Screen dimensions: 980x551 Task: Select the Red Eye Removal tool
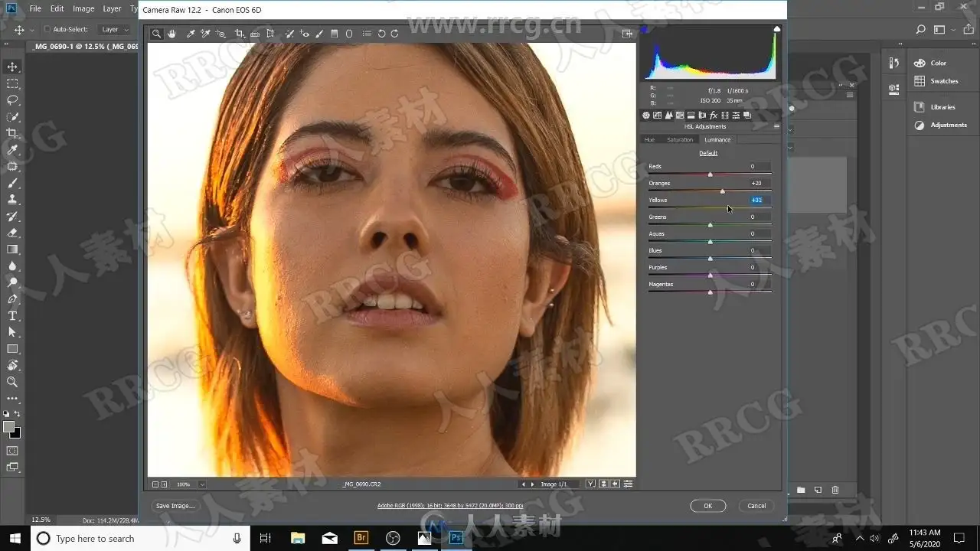(305, 34)
